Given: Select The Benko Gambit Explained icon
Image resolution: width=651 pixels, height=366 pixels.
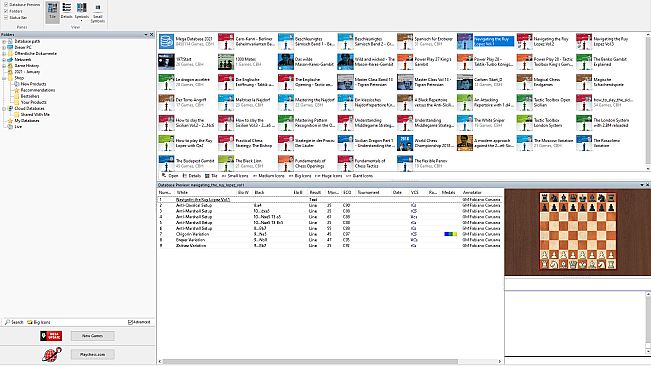Looking at the screenshot, I should click(584, 62).
